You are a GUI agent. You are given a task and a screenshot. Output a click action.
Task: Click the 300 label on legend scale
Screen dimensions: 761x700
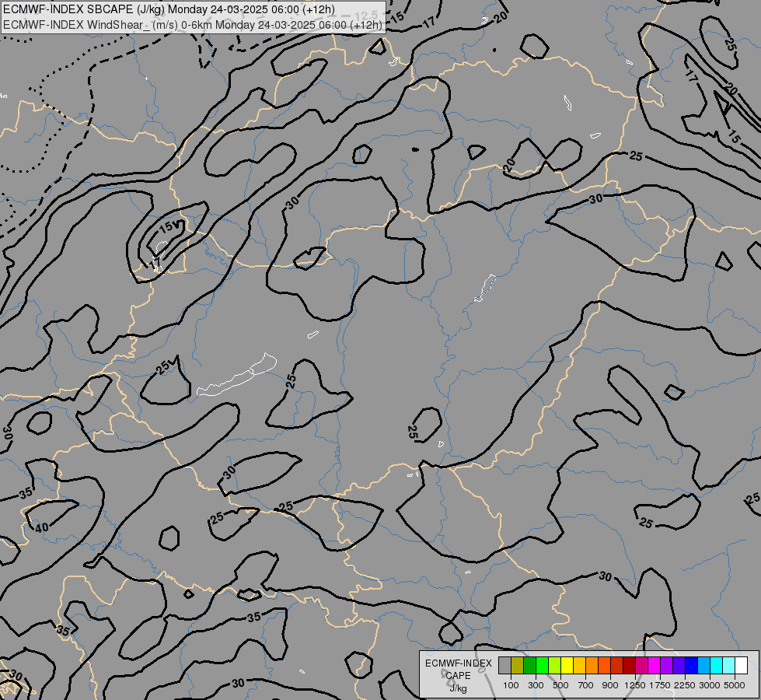[x=536, y=685]
